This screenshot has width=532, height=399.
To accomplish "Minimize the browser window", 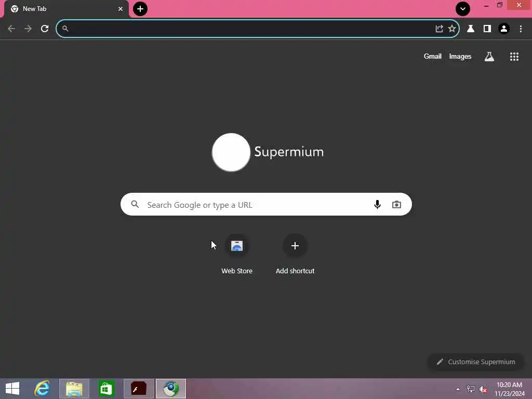I will click(486, 5).
